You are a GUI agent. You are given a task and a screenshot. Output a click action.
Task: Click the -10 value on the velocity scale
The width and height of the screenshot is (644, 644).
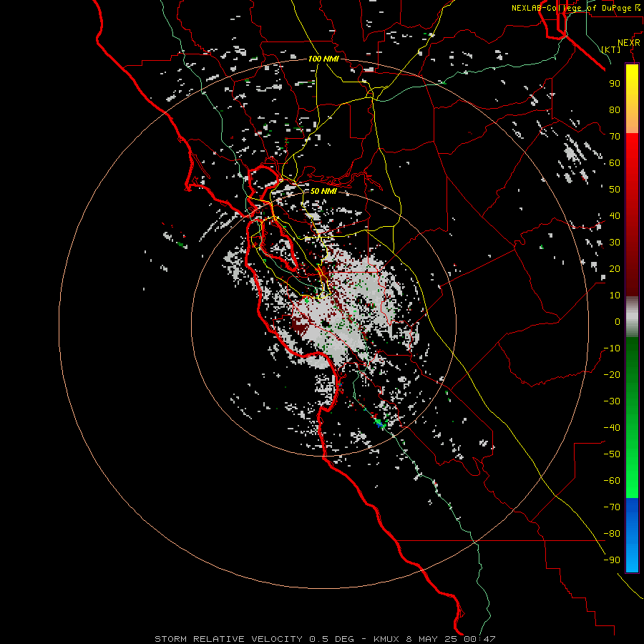612,348
